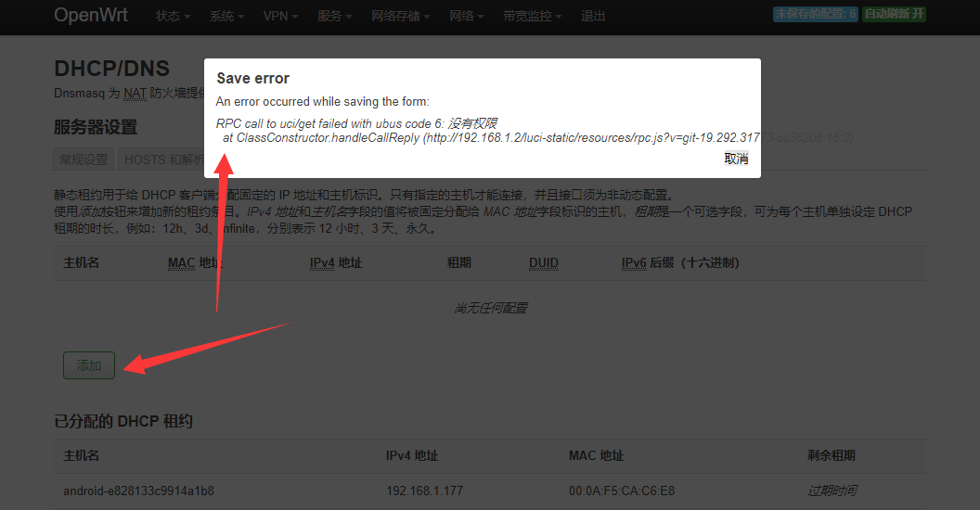Select the IPv6 后缀（十六进制）column header

[680, 262]
